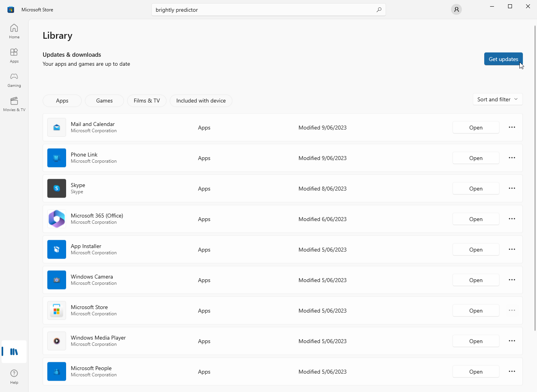
Task: Go to Home in sidebar
Action: [14, 31]
